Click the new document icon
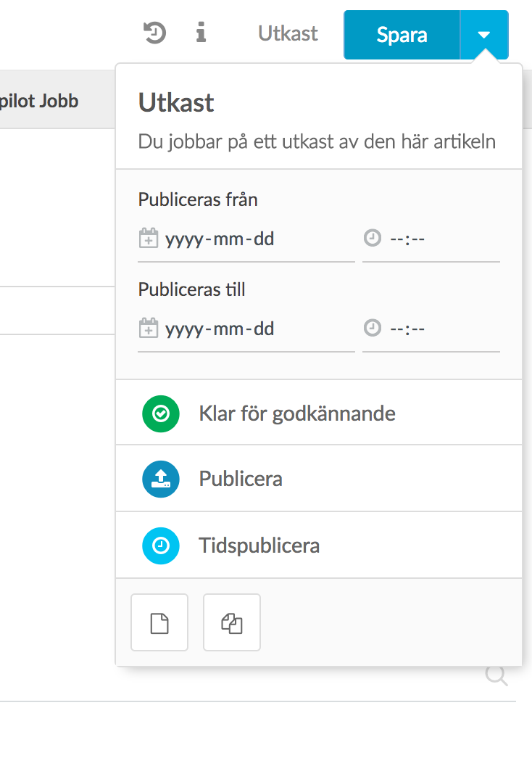 159,622
